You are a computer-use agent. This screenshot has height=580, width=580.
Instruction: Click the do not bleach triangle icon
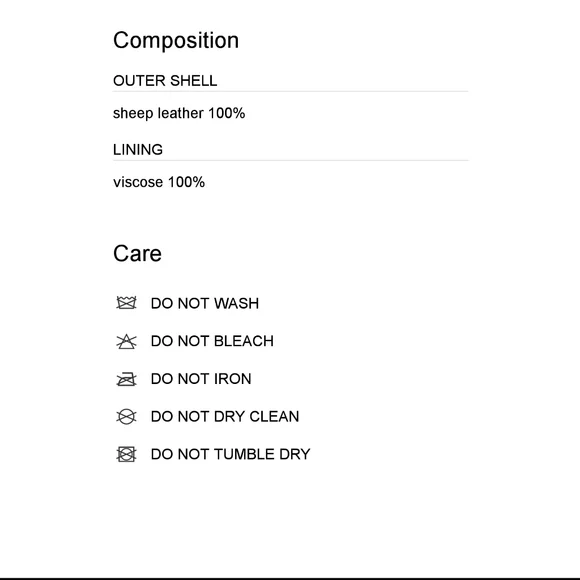click(x=126, y=341)
